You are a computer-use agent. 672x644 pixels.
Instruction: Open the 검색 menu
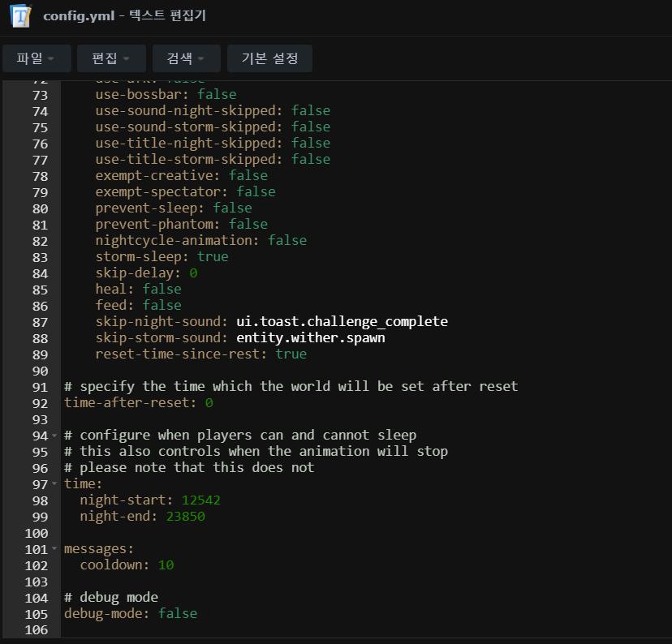(186, 58)
